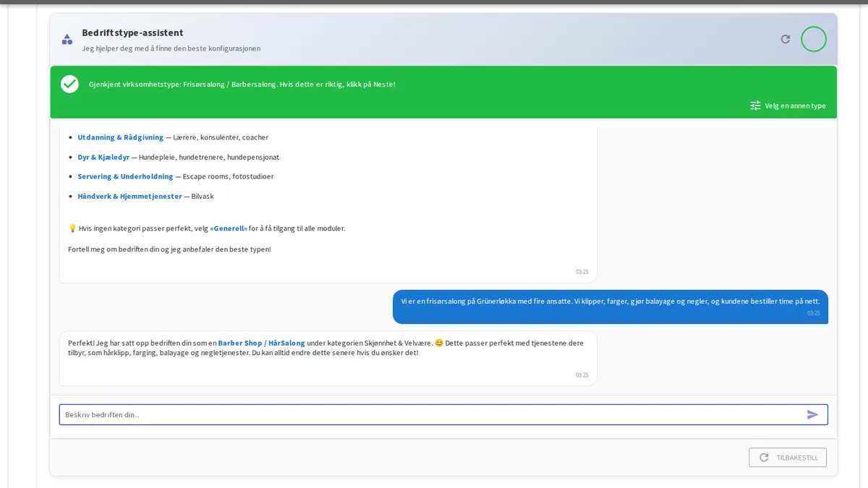Click the white checkmark icon in green banner
868x488 pixels.
coord(69,84)
